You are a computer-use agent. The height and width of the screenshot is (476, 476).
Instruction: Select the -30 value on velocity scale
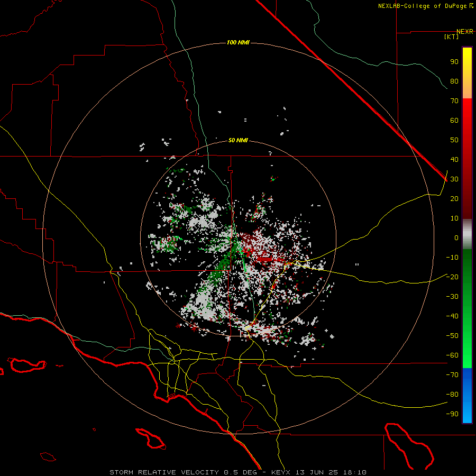click(452, 297)
